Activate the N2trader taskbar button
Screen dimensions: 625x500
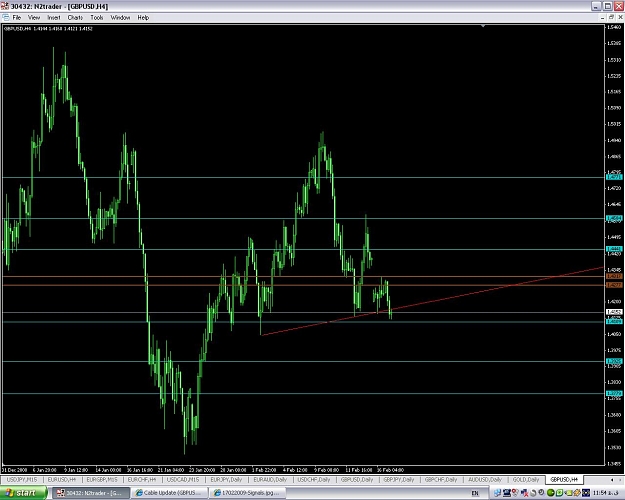coord(91,493)
